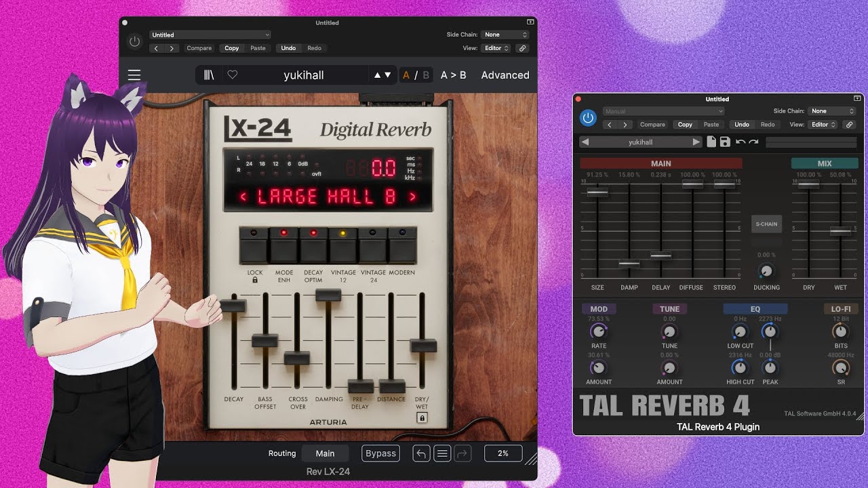The width and height of the screenshot is (868, 488).
Task: Click the preset up/down arrows beside yukihall
Action: [x=382, y=75]
